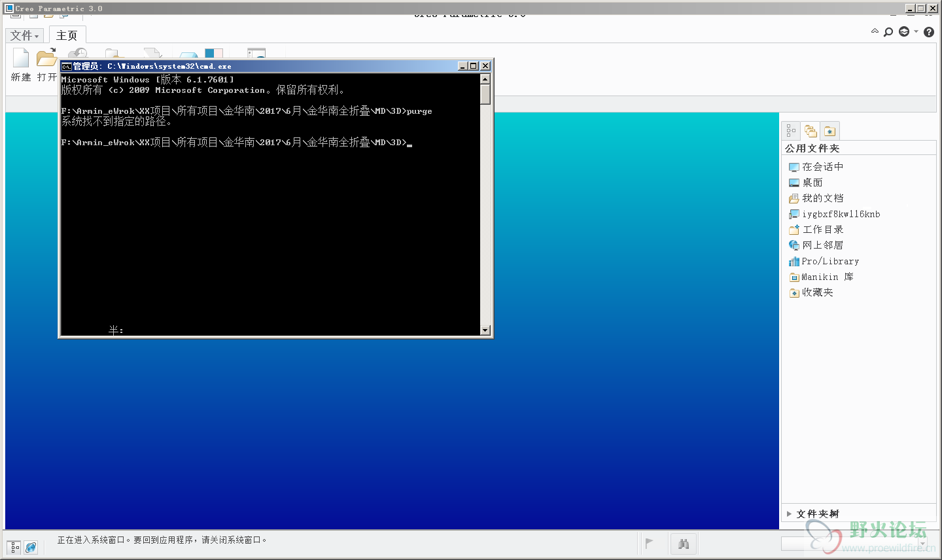The width and height of the screenshot is (942, 560).
Task: Click the flag icon in status bar
Action: pos(650,543)
